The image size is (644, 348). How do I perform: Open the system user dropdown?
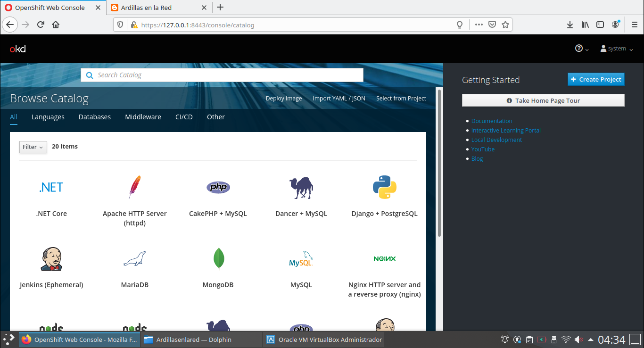[617, 49]
